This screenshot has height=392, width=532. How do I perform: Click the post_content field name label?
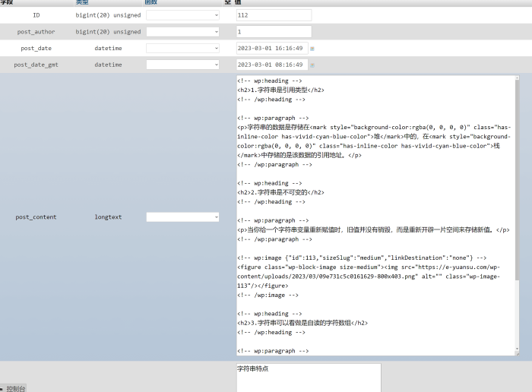tap(36, 217)
